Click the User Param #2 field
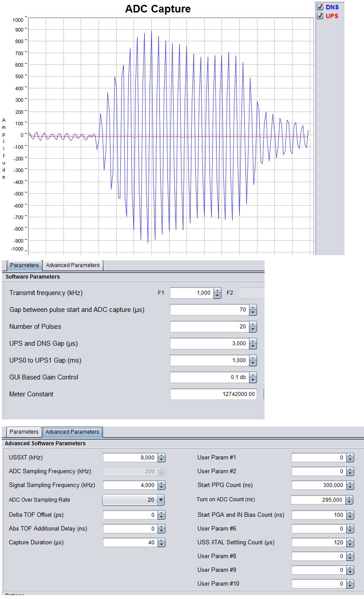 pyautogui.click(x=319, y=471)
